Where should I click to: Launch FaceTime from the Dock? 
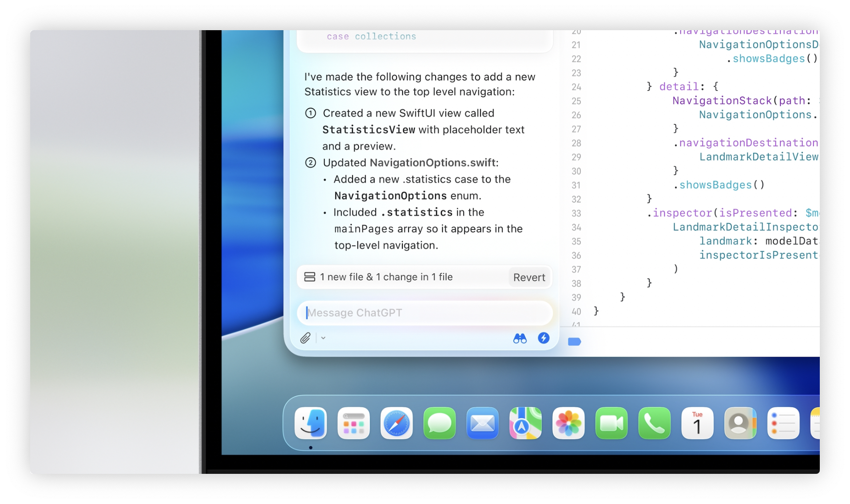[x=612, y=423]
